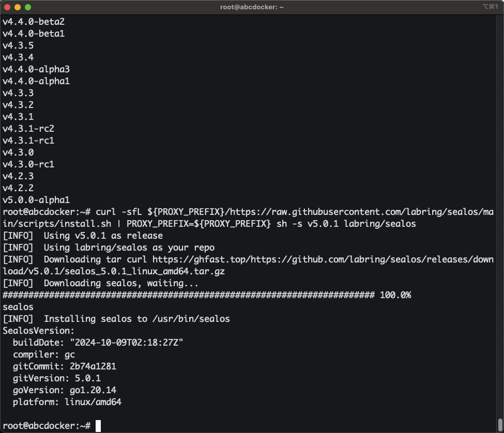Click the line v4.4.0-beta2
This screenshot has height=433, width=504.
coord(34,22)
